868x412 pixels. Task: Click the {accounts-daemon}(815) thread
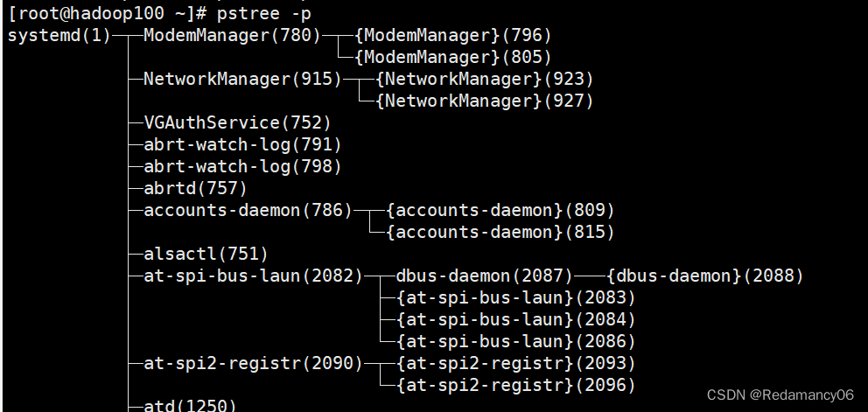point(500,233)
